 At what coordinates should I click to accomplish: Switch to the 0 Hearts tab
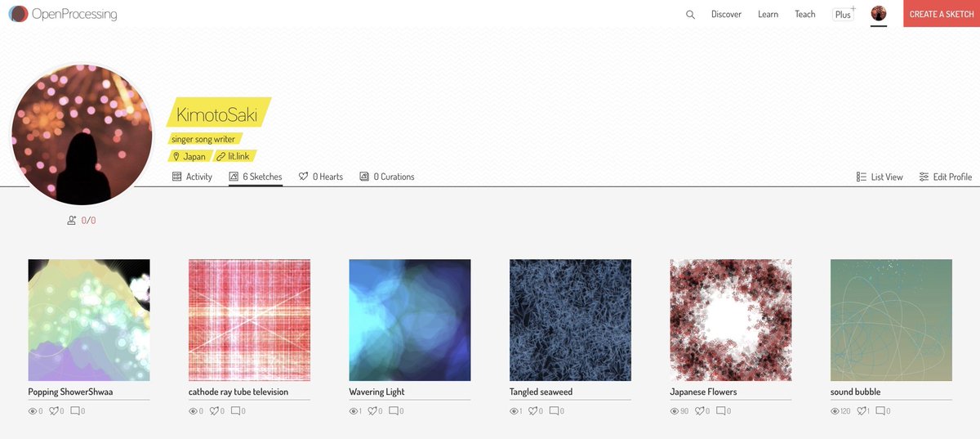coord(321,177)
